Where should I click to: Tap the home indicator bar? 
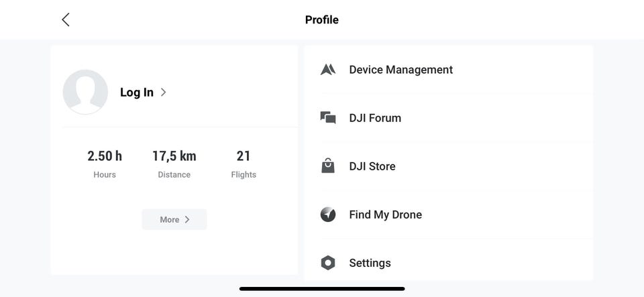click(322, 289)
